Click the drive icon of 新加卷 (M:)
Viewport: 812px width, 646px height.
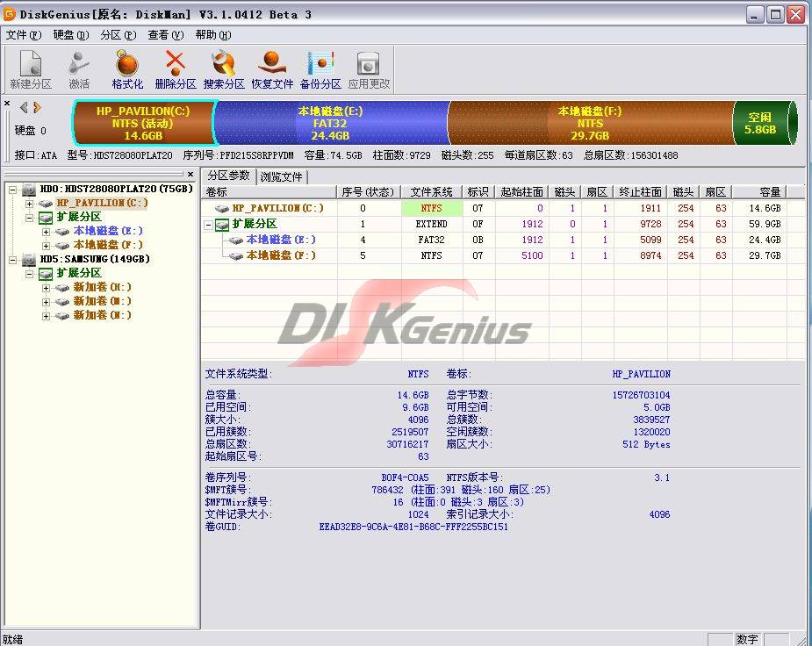coord(62,302)
